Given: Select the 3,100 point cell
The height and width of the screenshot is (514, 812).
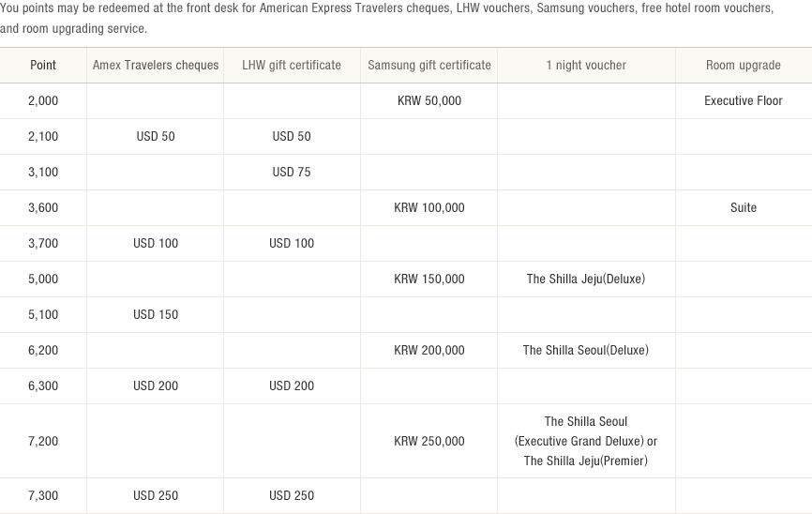Looking at the screenshot, I should coord(43,173).
